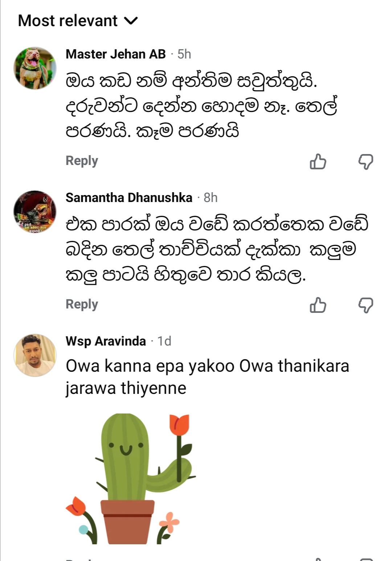This screenshot has width=392, height=561.
Task: Tap Wsp Aravinda's comment text
Action: pyautogui.click(x=207, y=377)
